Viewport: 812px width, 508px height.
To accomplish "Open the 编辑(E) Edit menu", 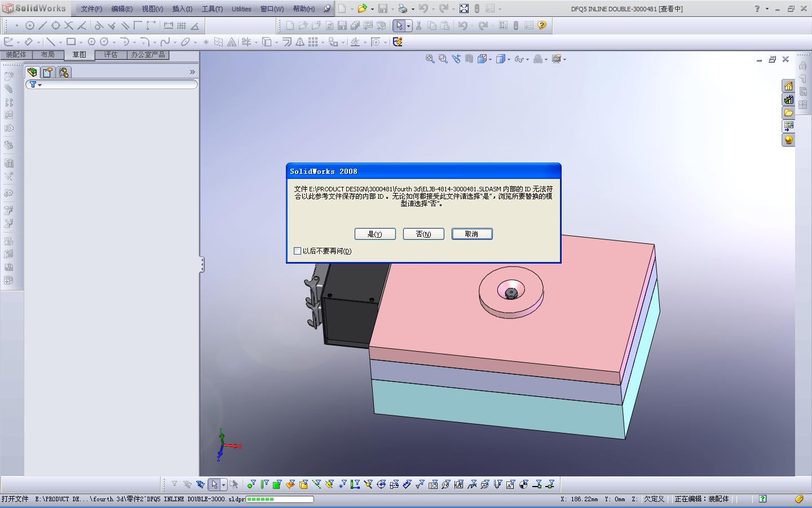I will pos(122,8).
